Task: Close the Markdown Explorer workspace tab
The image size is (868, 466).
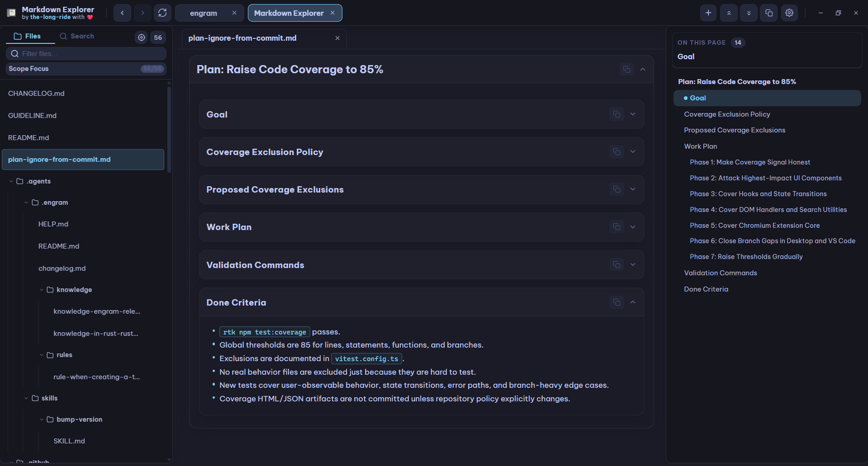Action: pyautogui.click(x=332, y=13)
